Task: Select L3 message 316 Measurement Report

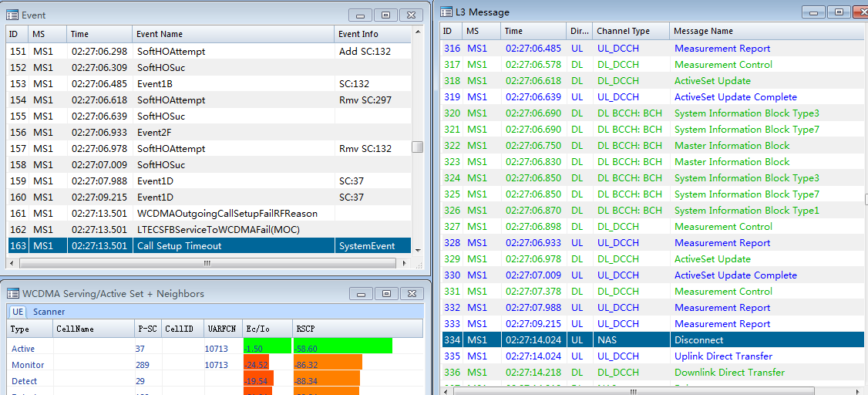Action: 653,49
